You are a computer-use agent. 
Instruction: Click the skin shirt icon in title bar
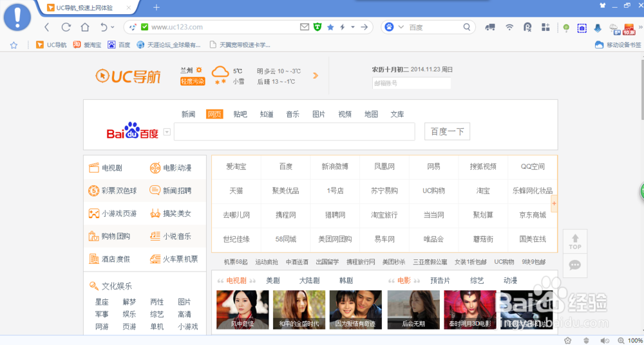pos(603,5)
